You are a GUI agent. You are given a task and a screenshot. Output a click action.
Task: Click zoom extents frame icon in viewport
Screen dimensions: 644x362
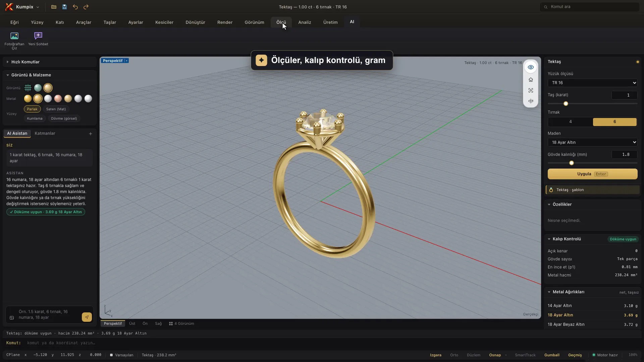[x=531, y=90]
